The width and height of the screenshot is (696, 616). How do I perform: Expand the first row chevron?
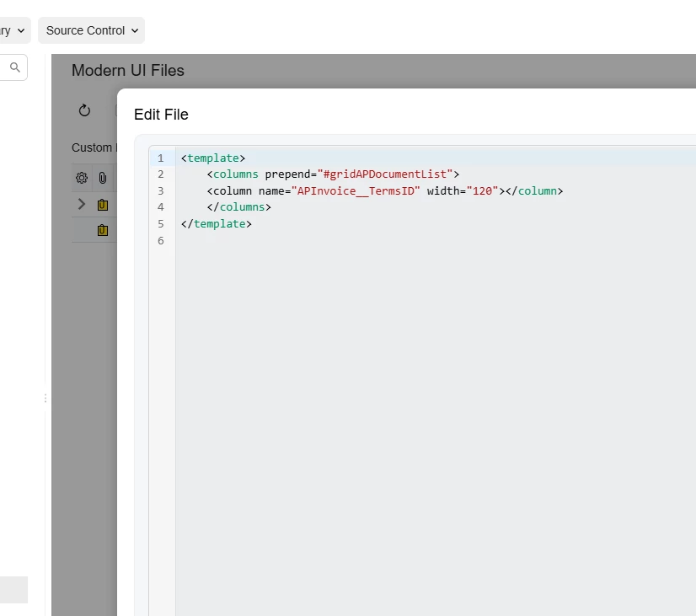(x=82, y=204)
